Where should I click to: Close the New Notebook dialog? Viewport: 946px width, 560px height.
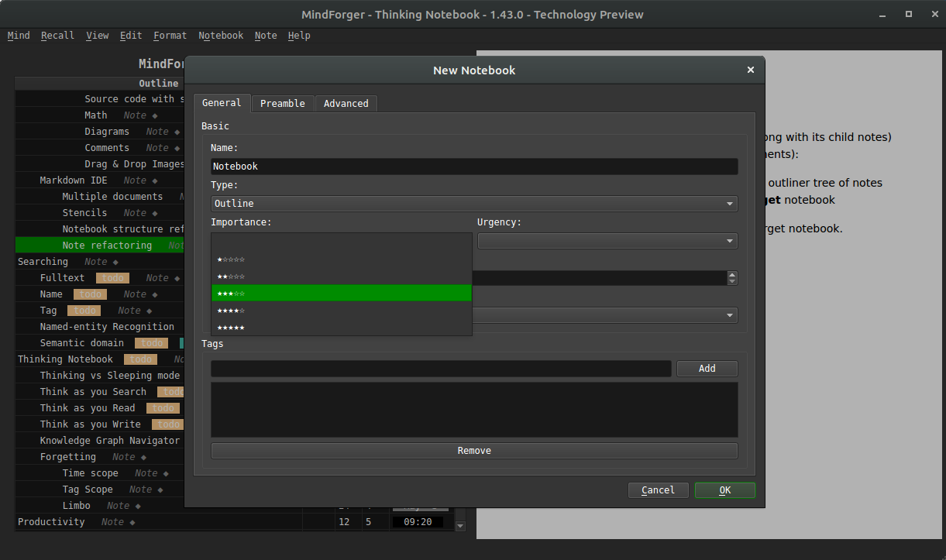750,70
